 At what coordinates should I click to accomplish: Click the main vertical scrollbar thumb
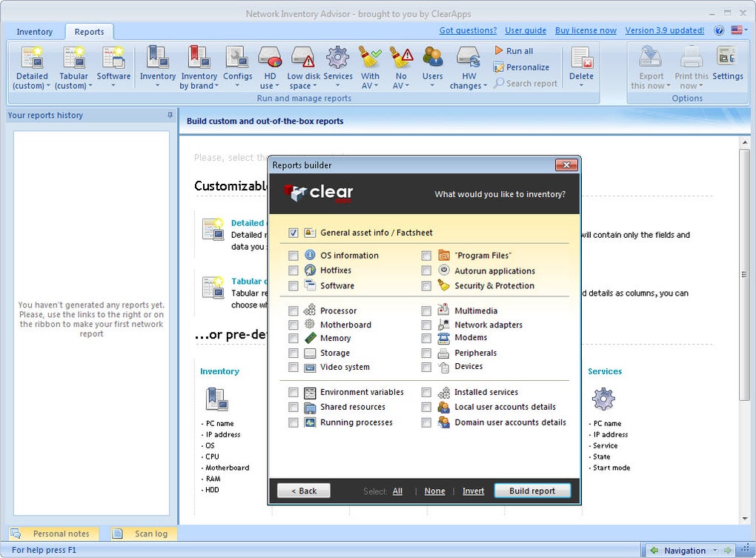[745, 275]
